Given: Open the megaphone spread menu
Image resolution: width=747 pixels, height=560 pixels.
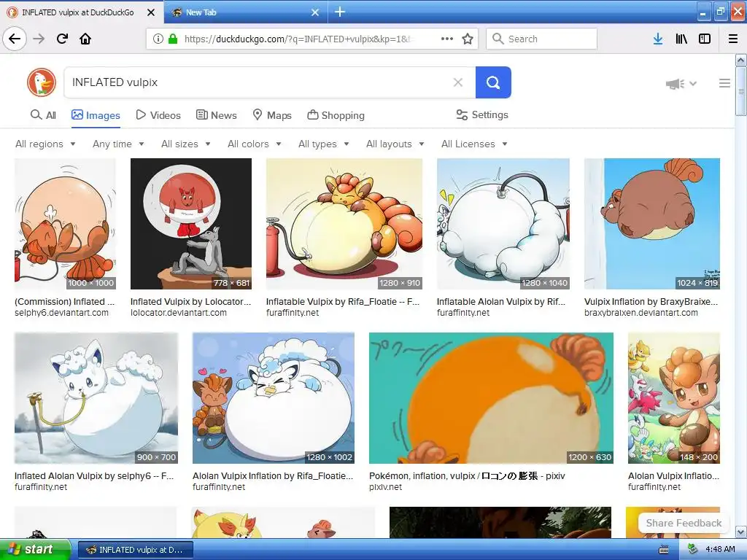Looking at the screenshot, I should [681, 84].
